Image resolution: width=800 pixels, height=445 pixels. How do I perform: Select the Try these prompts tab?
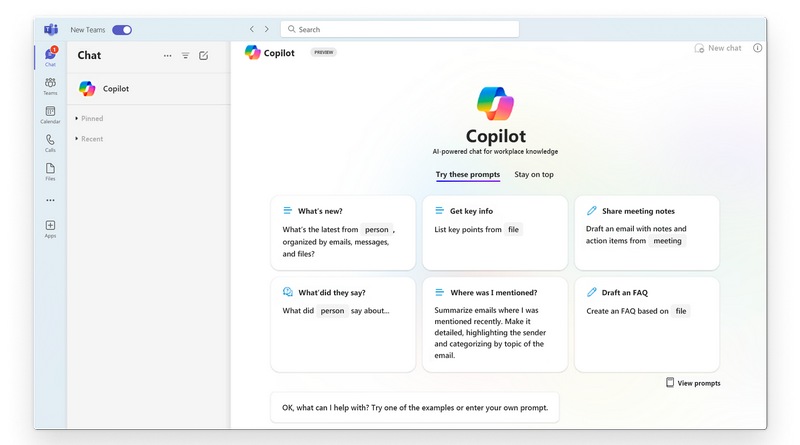tap(468, 175)
